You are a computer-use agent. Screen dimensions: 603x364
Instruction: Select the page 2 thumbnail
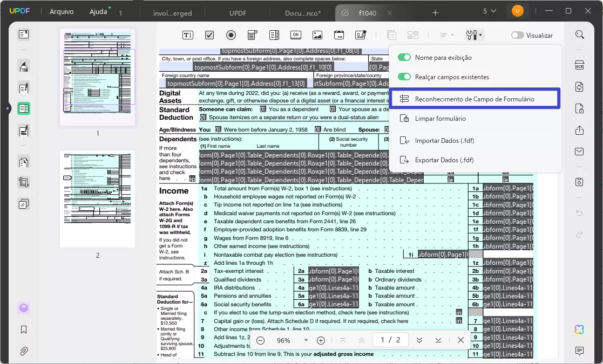98,198
